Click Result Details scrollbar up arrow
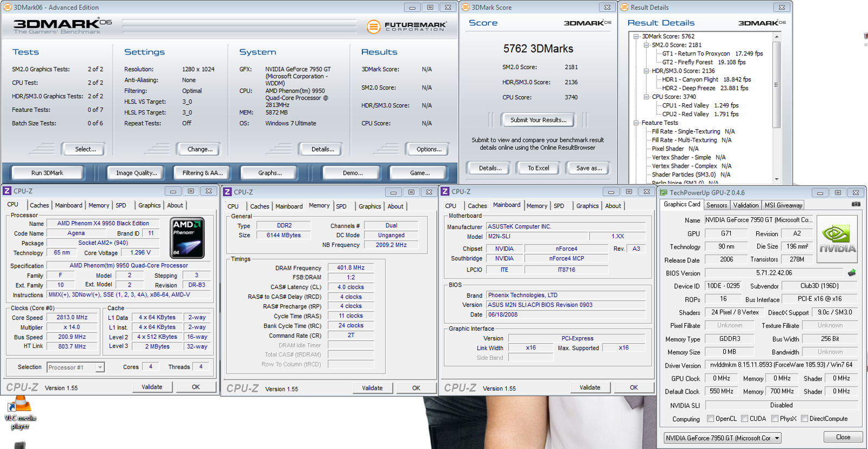Screen dimensions: 868x449 click(776, 37)
